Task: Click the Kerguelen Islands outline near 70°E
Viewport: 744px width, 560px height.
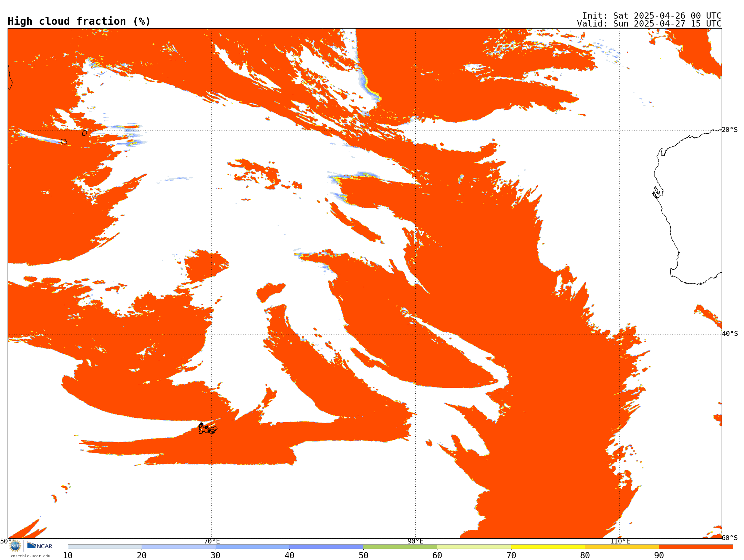Action: point(208,428)
